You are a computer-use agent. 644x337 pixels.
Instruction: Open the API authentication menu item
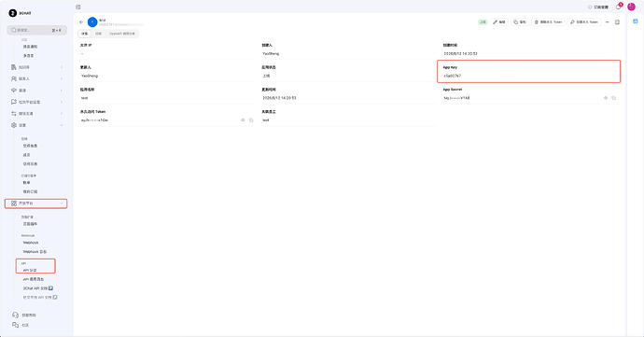coord(30,270)
